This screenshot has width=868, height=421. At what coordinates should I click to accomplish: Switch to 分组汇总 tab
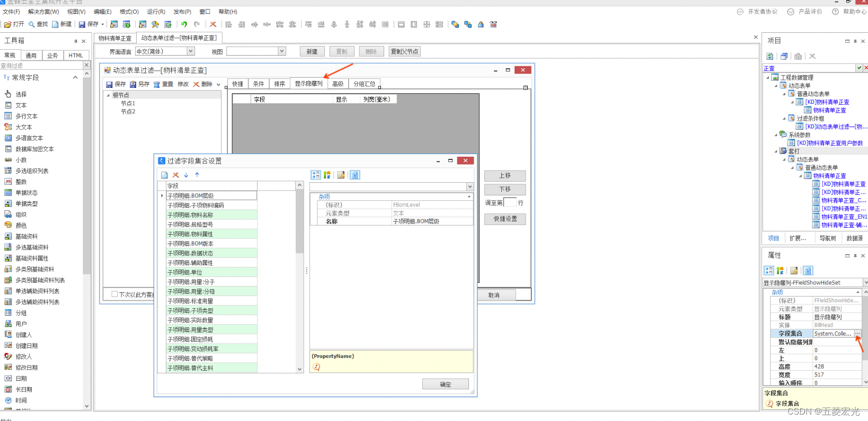[365, 84]
